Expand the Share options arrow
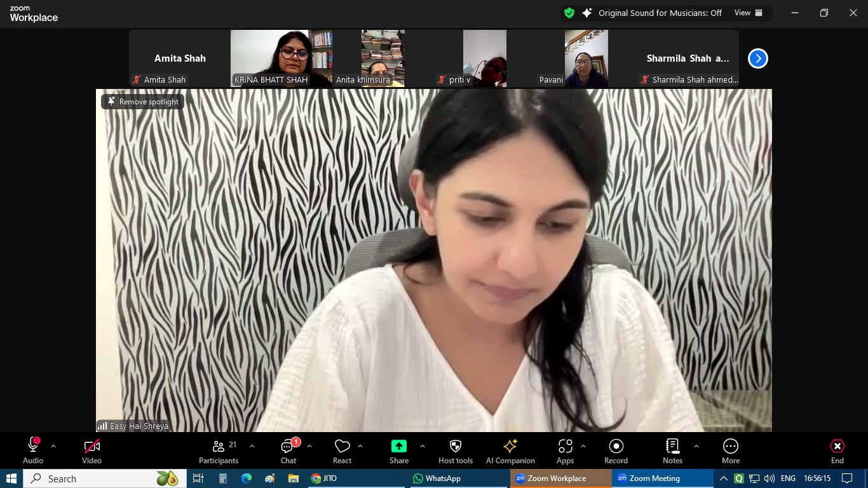868x488 pixels. coord(423,446)
